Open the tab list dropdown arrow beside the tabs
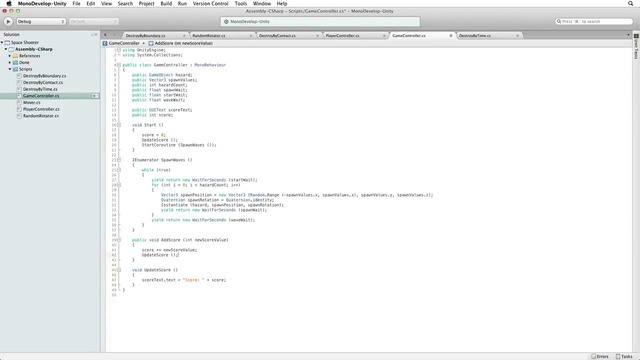The width and height of the screenshot is (640, 360). [x=628, y=36]
